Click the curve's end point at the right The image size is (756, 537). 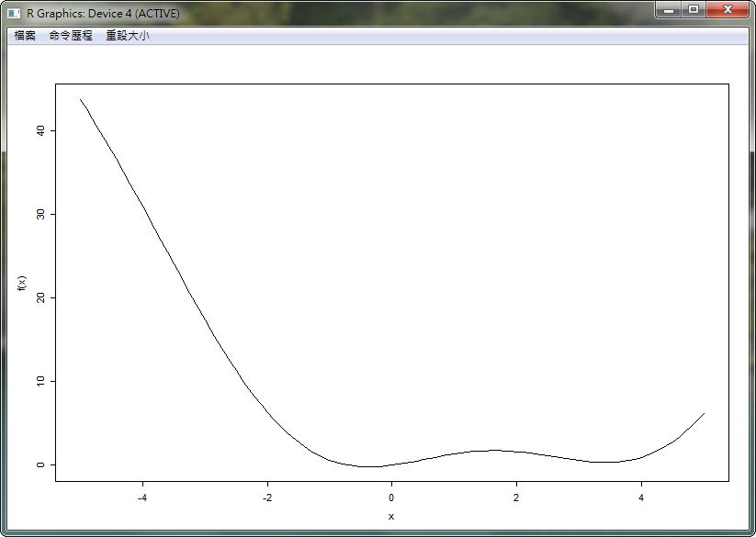(x=704, y=413)
